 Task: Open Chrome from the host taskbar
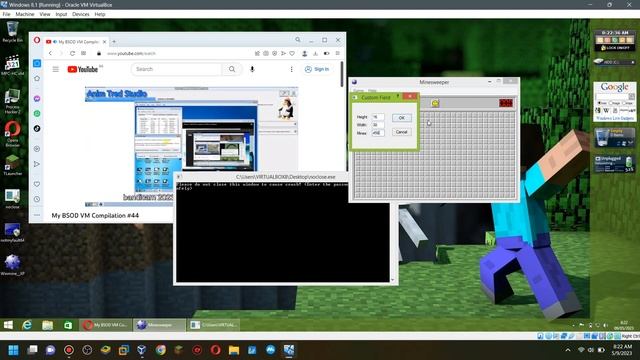point(161,350)
